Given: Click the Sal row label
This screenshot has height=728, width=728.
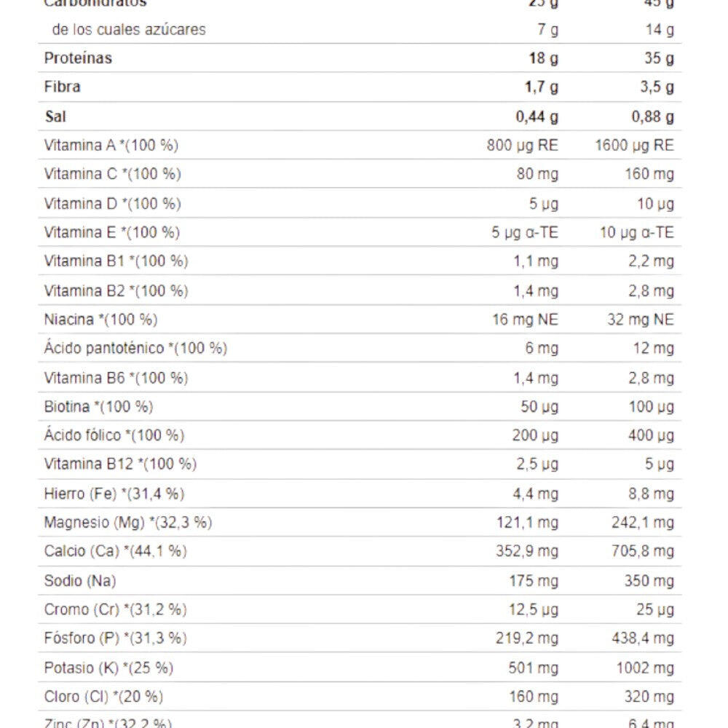Looking at the screenshot, I should [55, 116].
